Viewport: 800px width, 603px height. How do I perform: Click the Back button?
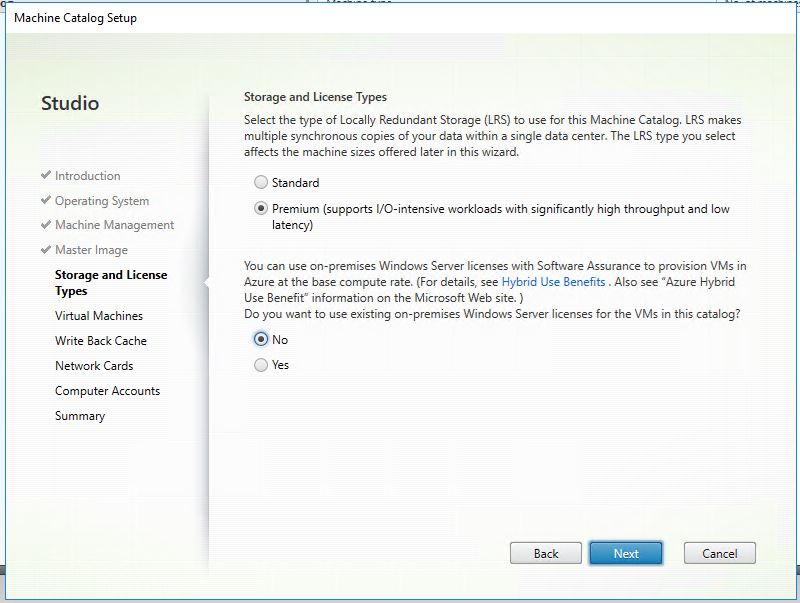point(546,553)
